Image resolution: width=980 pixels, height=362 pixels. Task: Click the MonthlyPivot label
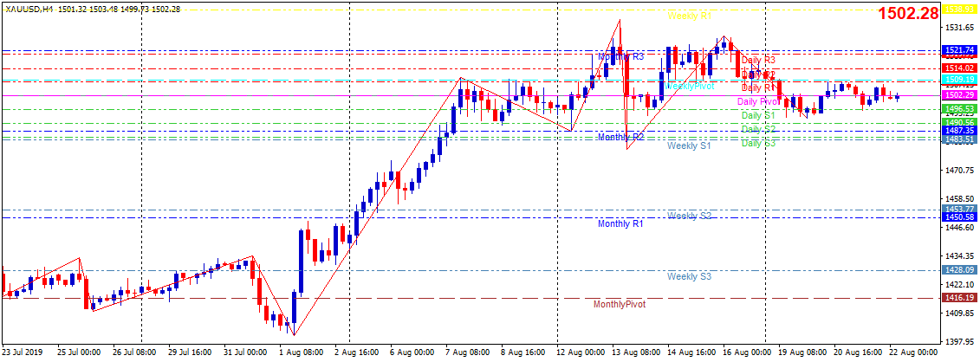619,305
